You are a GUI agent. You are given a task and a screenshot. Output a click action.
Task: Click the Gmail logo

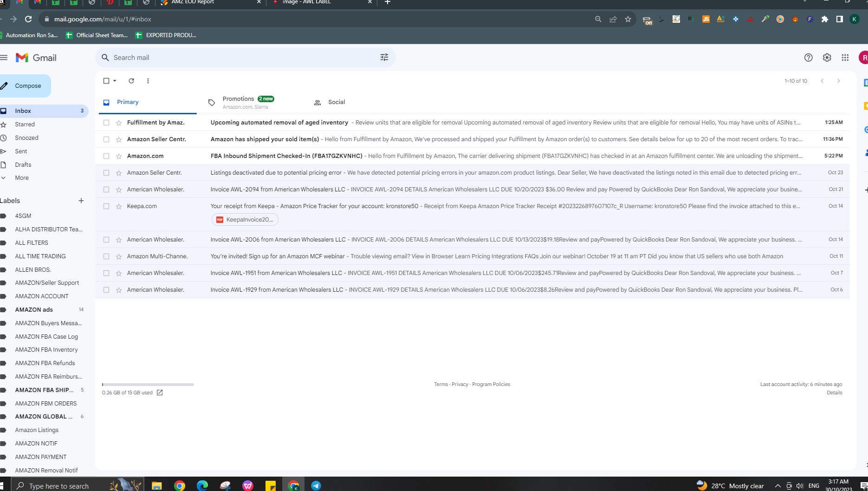pyautogui.click(x=36, y=58)
